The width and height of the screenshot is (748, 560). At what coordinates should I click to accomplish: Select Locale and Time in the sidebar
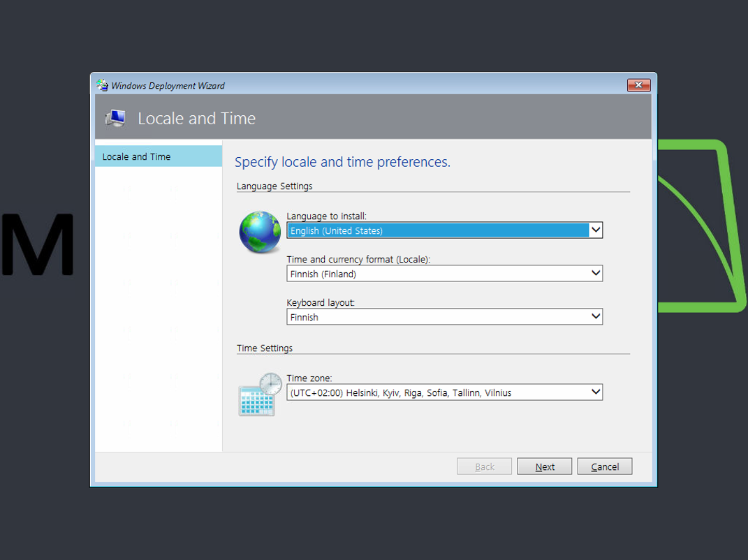coord(158,156)
